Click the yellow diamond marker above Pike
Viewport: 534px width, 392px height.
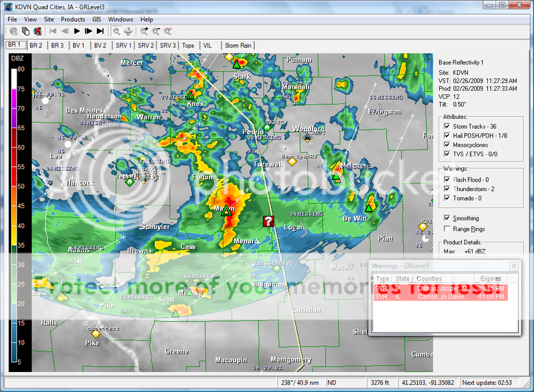tap(95, 333)
